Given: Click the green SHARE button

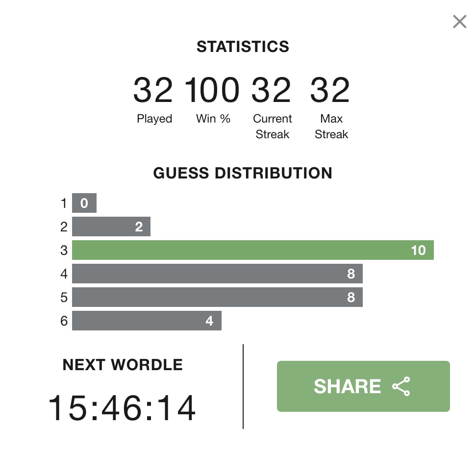Looking at the screenshot, I should point(363,386).
